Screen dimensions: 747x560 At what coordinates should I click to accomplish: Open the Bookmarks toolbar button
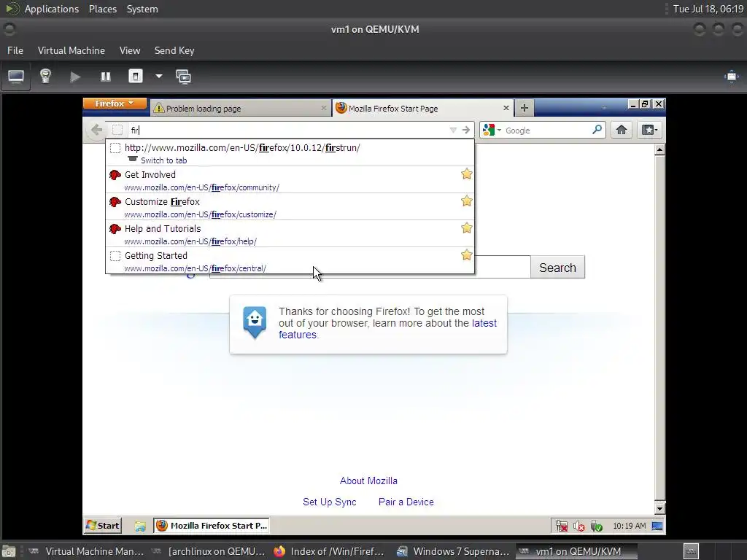(x=650, y=130)
